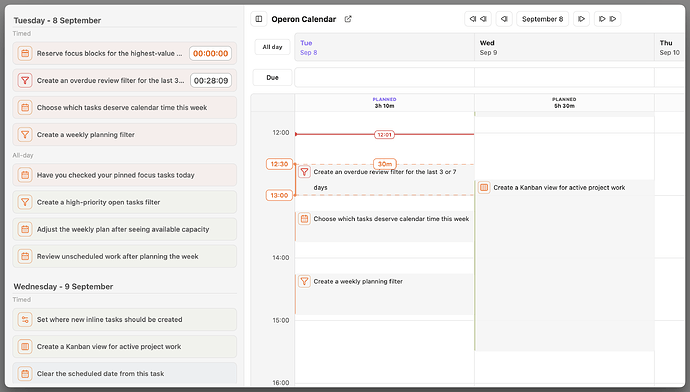Click calendar icon of 'Have you checked your pinned focus tasks'
Viewport: 690px width, 392px height.
point(25,175)
